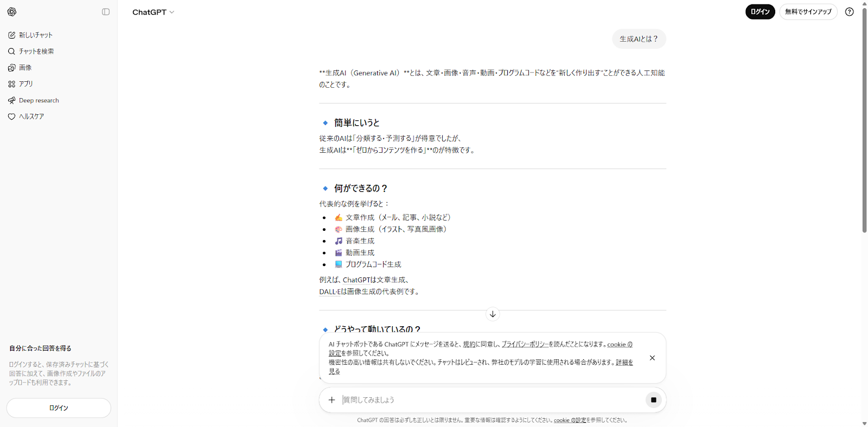Click the magnifier icon for チャットを検索
Viewport: 868px width, 427px height.
point(11,51)
